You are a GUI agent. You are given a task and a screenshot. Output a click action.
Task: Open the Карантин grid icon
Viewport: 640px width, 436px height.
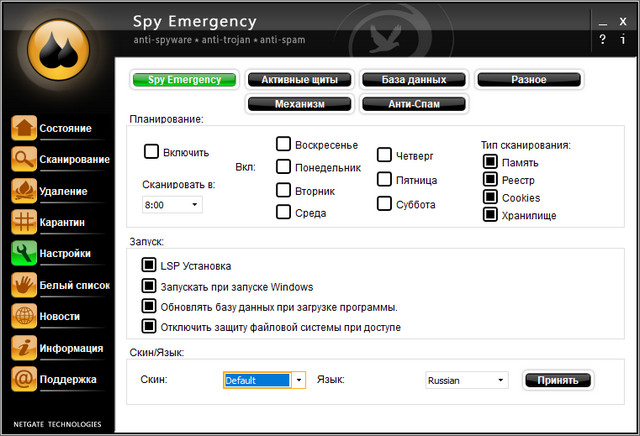(x=24, y=222)
